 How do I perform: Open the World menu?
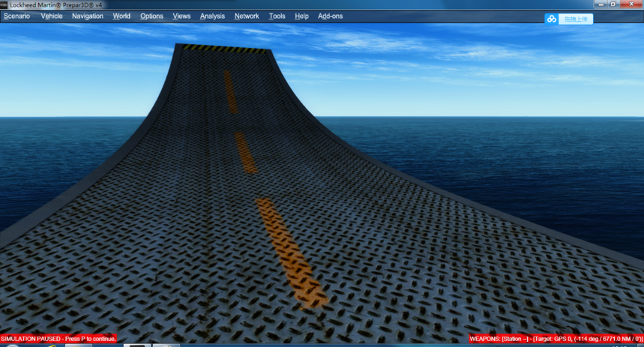point(121,16)
